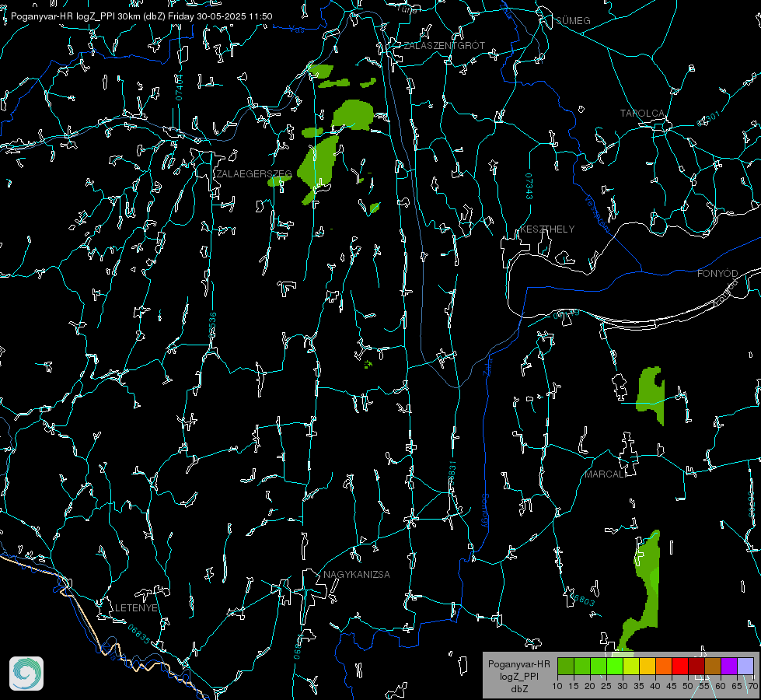Click the ZALASZENTGRÓT town label
The height and width of the screenshot is (700, 761).
tap(444, 45)
